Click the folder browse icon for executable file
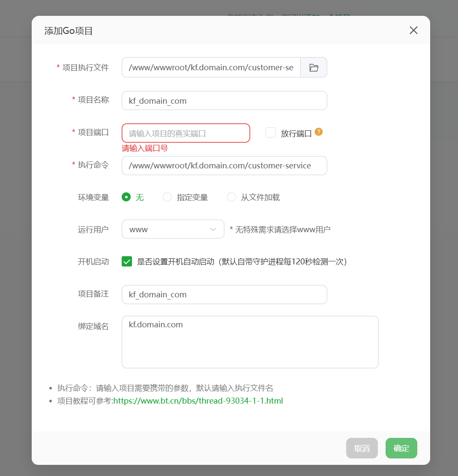Viewport: 458px width, 476px height. click(314, 68)
